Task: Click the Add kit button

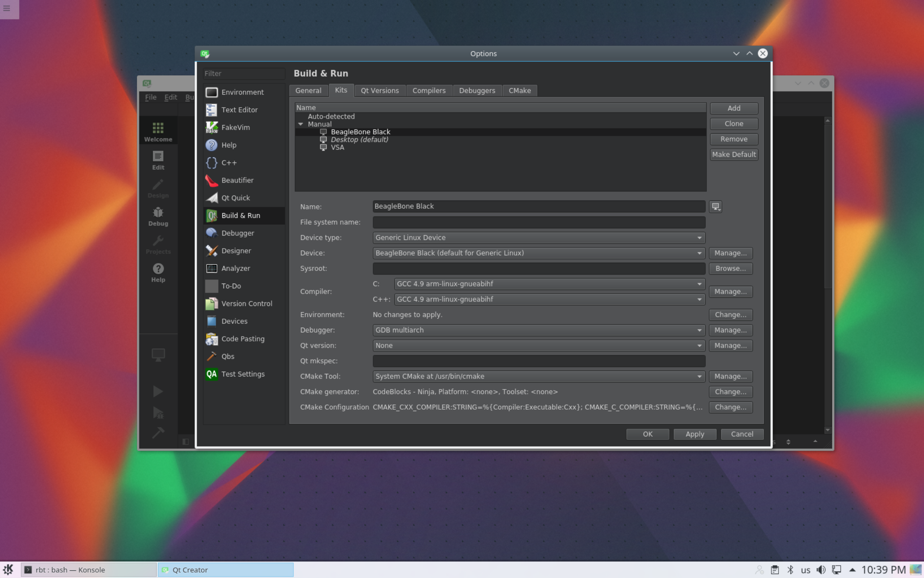Action: tap(733, 108)
